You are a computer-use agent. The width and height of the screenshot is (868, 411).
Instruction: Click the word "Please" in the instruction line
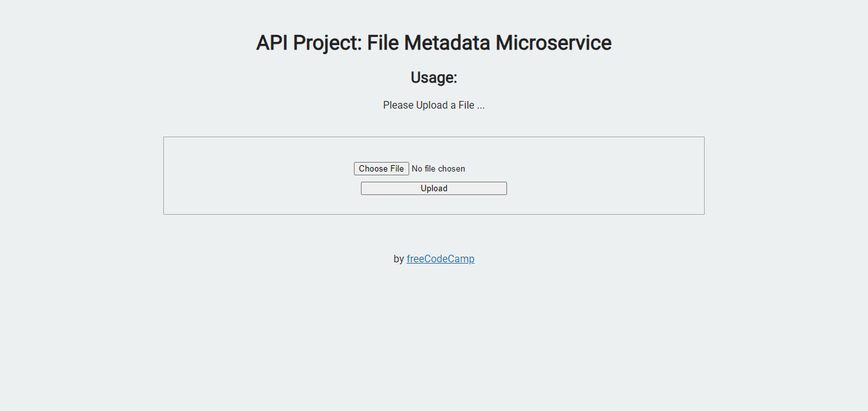pyautogui.click(x=398, y=105)
